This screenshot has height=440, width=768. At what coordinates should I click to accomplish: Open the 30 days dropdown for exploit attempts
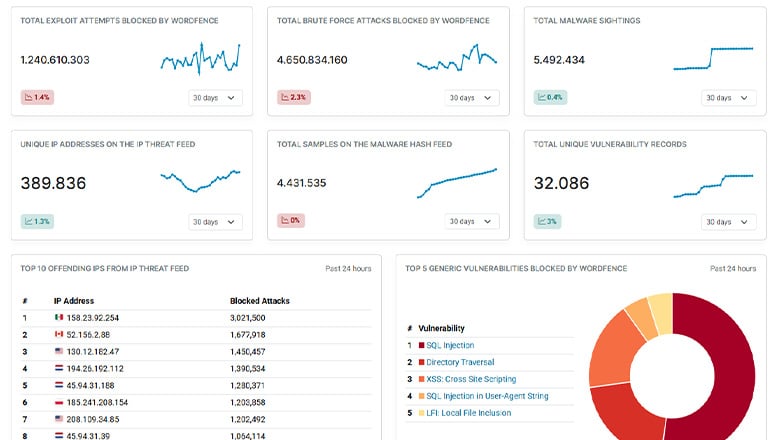coord(215,98)
